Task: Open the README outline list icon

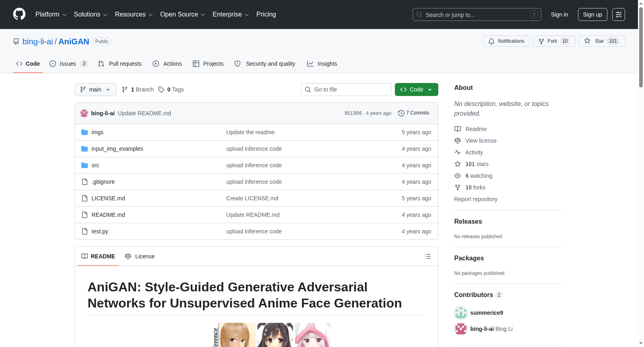Action: (x=428, y=256)
